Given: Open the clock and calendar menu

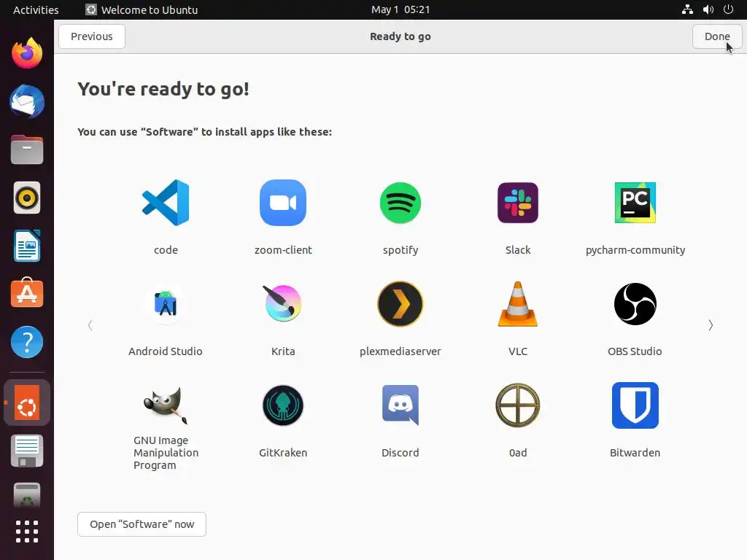Looking at the screenshot, I should (x=400, y=9).
